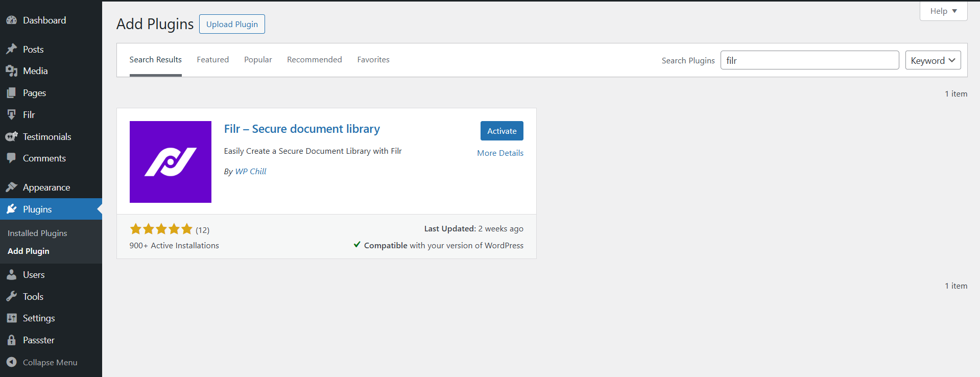Open the WP Chill author link
980x377 pixels.
251,171
